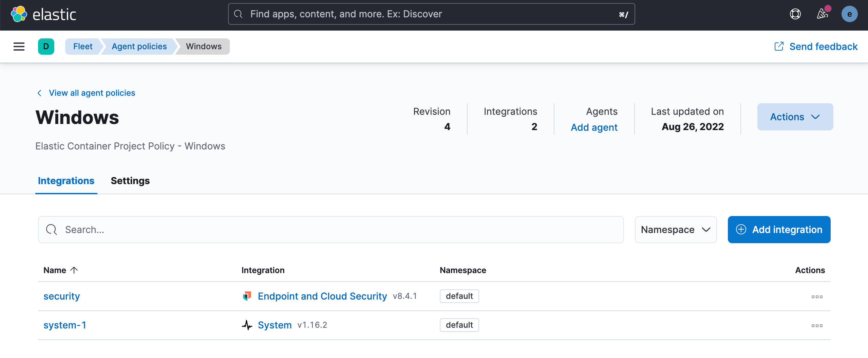Open the help menu lifebuoy icon

tap(795, 14)
